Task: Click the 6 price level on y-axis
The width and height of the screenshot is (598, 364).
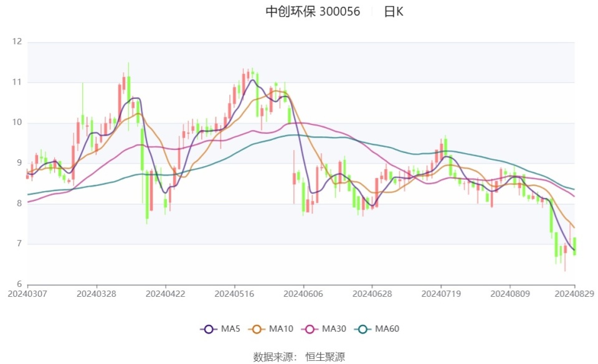Action: pos(19,284)
